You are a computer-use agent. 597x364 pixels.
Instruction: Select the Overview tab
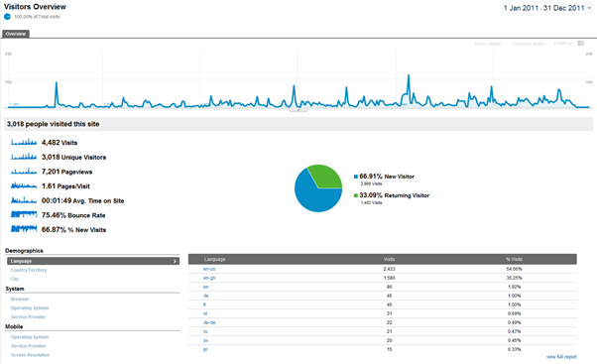pos(16,34)
